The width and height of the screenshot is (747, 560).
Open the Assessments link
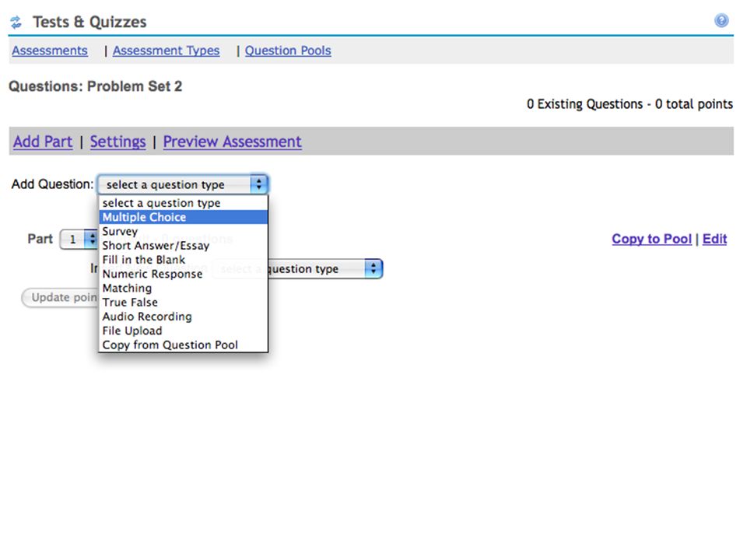50,51
